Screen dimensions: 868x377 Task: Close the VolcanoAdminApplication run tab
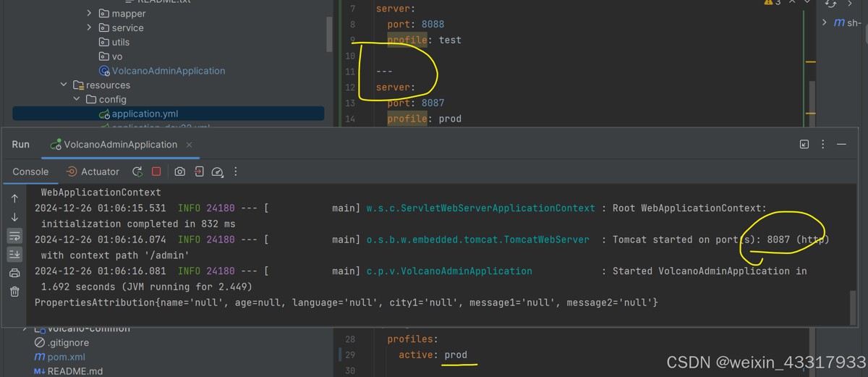point(190,145)
